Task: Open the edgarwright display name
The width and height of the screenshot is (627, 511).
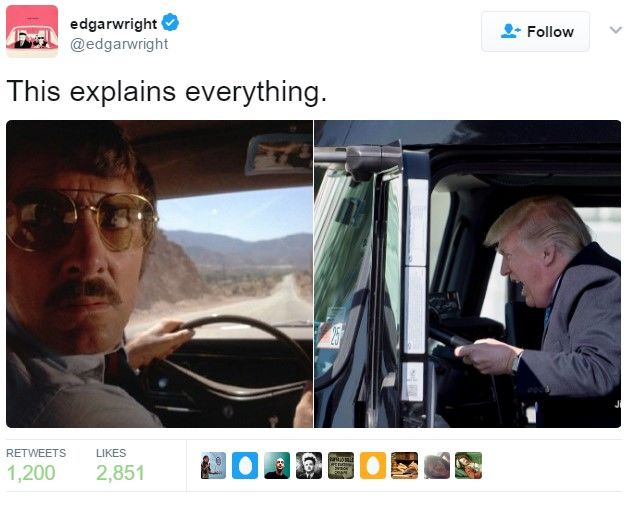Action: [113, 24]
